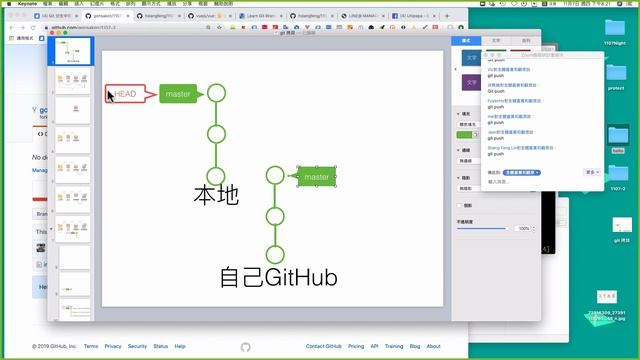Reload the page in the browser
The image size is (640, 360).
point(33,27)
